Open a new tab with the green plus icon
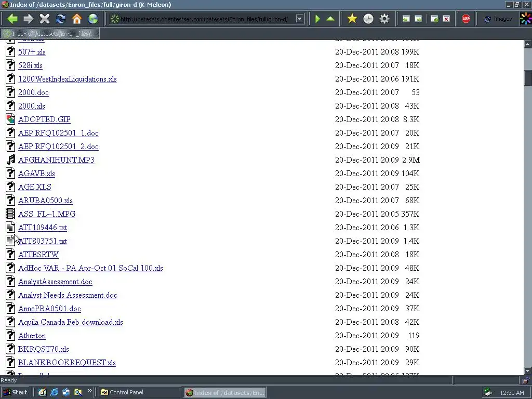Screen dimensions: 532x399 click(x=434, y=19)
